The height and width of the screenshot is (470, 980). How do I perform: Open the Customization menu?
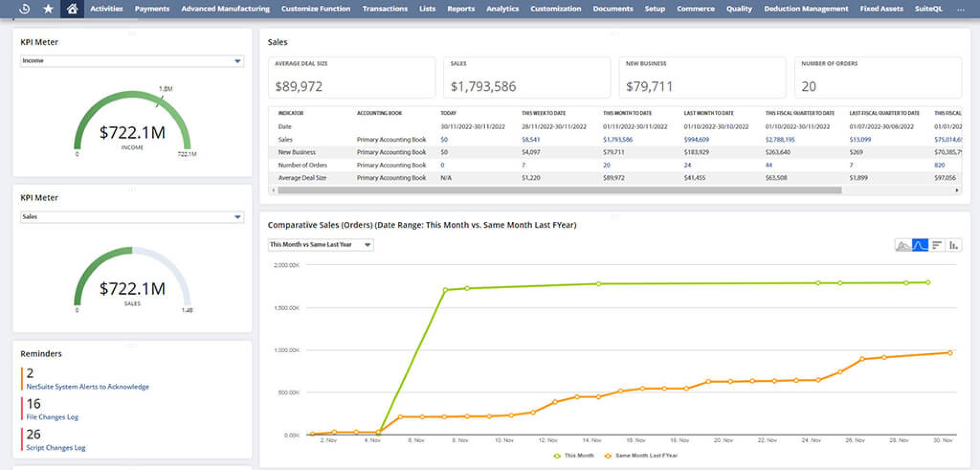(x=556, y=9)
